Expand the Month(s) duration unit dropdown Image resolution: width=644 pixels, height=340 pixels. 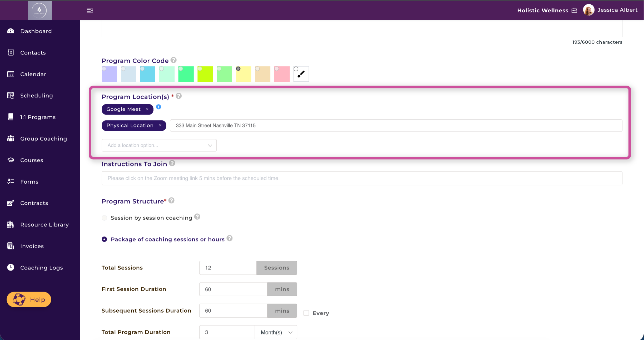coord(276,332)
